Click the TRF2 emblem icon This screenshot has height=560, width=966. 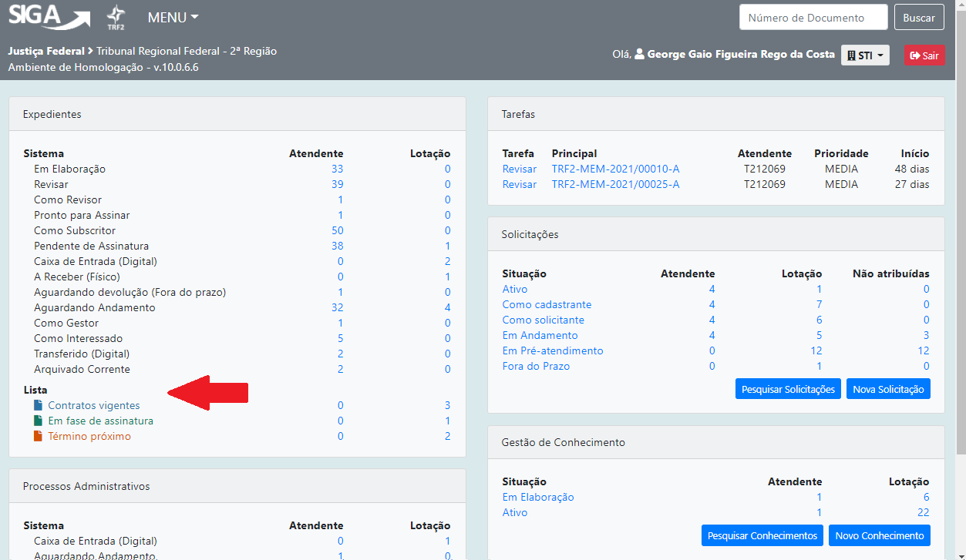116,17
